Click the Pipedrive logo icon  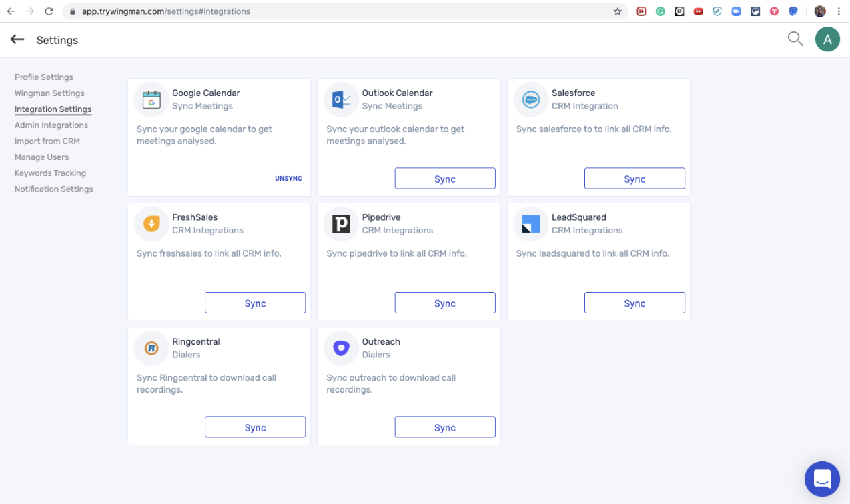(341, 224)
